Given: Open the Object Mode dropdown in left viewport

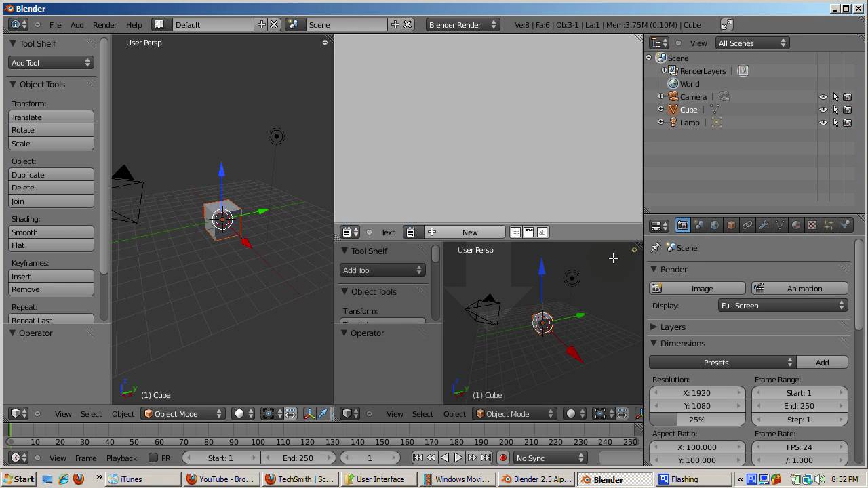Looking at the screenshot, I should 182,413.
